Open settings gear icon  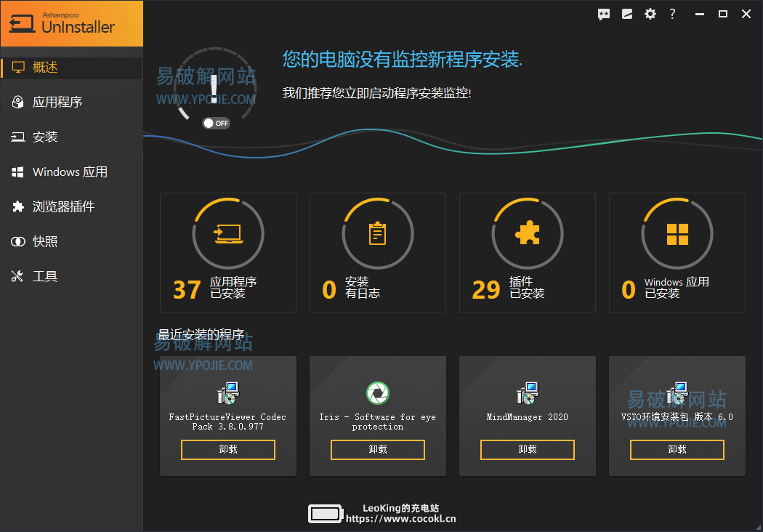coord(650,14)
